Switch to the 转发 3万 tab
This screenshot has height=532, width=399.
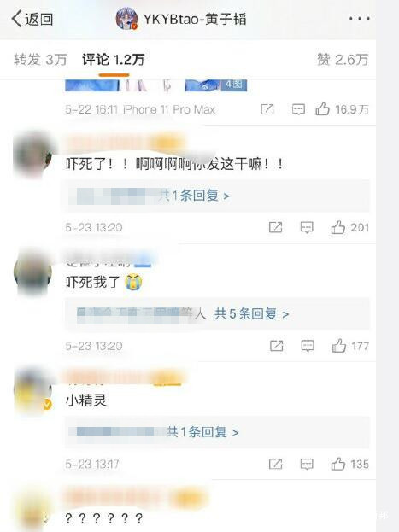tap(40, 60)
